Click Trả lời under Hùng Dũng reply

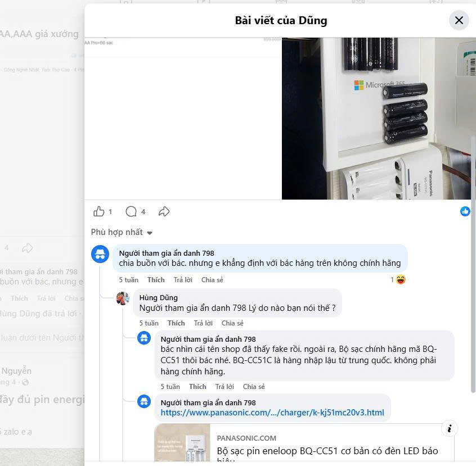pos(203,323)
